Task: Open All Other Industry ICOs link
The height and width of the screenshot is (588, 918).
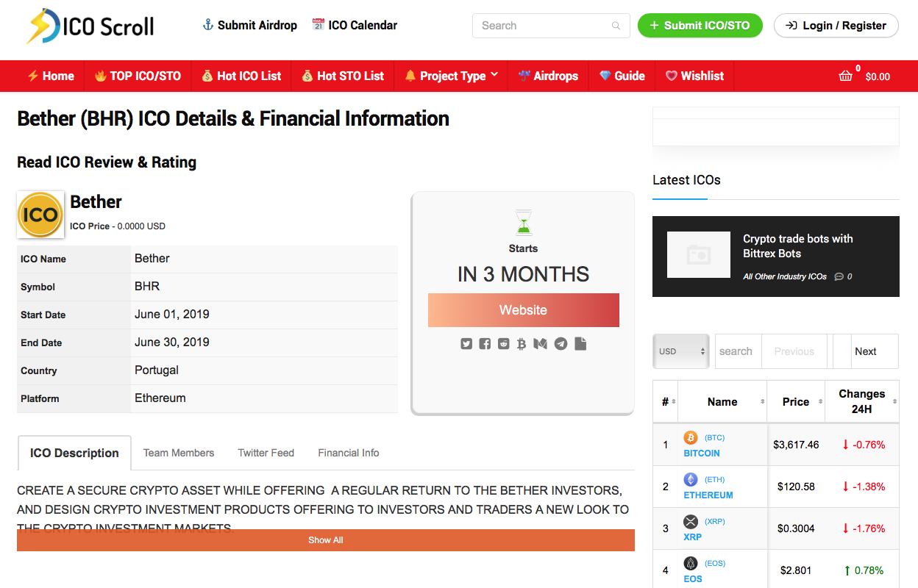Action: 785,277
